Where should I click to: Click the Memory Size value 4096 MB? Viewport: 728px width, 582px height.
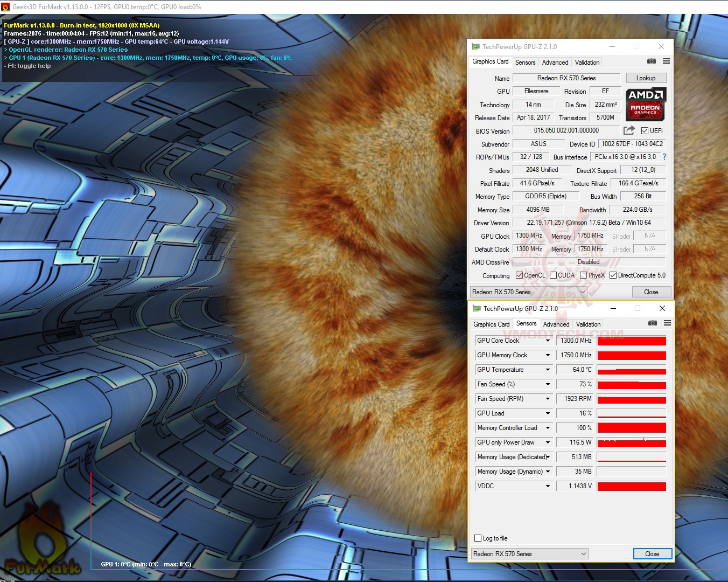pos(538,210)
